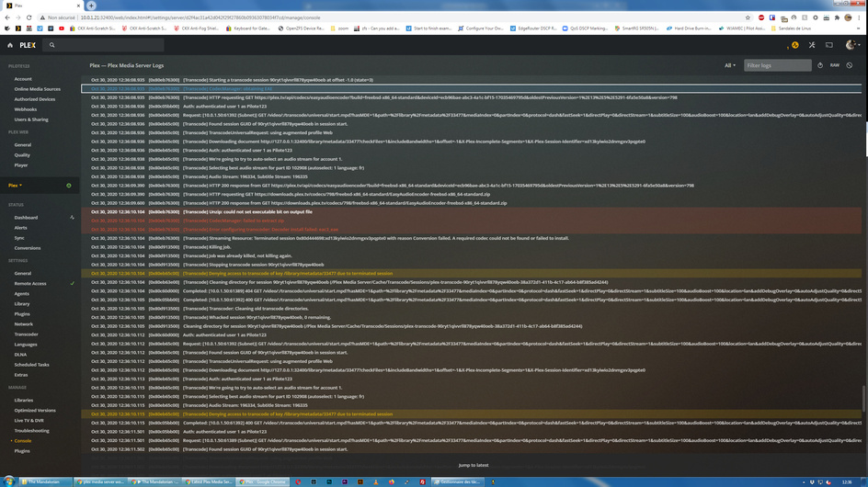The image size is (868, 487).
Task: Bookmark this page with the star icon
Action: click(748, 17)
